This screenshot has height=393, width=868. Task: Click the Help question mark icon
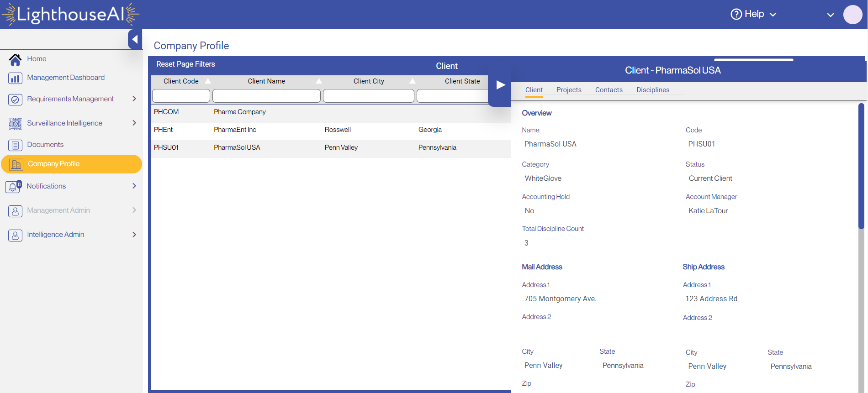(736, 14)
